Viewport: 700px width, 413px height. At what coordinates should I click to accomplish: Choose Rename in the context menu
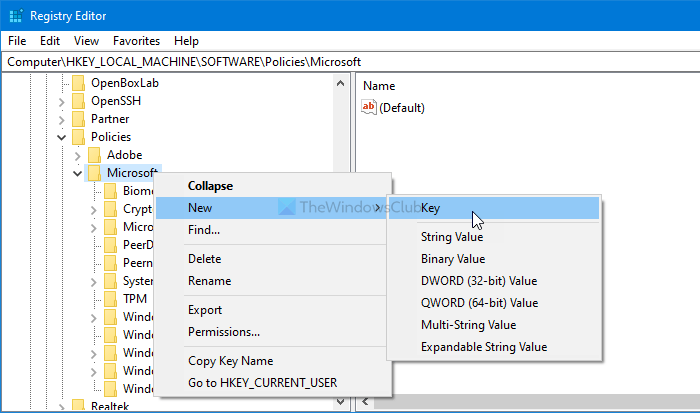click(274, 281)
